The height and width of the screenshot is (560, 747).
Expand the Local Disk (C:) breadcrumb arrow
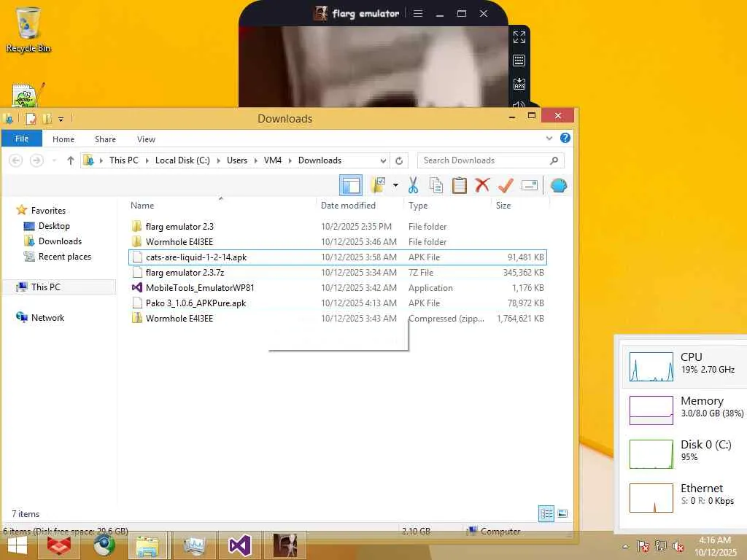pos(218,160)
